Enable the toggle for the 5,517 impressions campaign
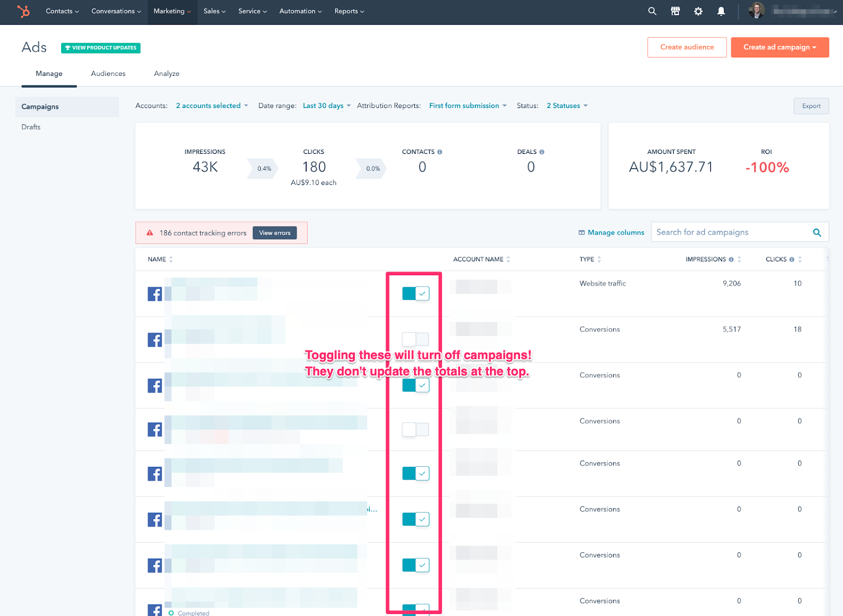The width and height of the screenshot is (843, 616). [415, 339]
